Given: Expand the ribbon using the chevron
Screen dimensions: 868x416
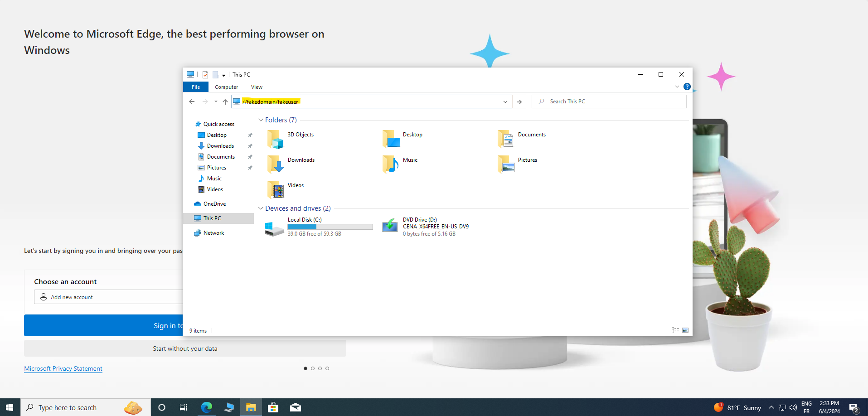Looking at the screenshot, I should (x=677, y=87).
